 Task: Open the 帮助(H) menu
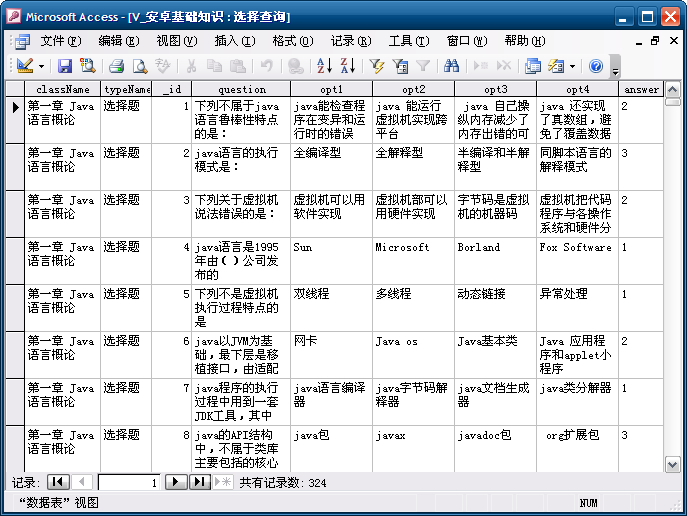525,41
